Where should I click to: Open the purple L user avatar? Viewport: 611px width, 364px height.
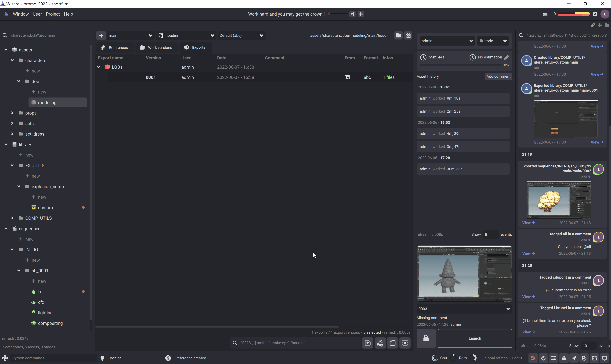tap(605, 14)
